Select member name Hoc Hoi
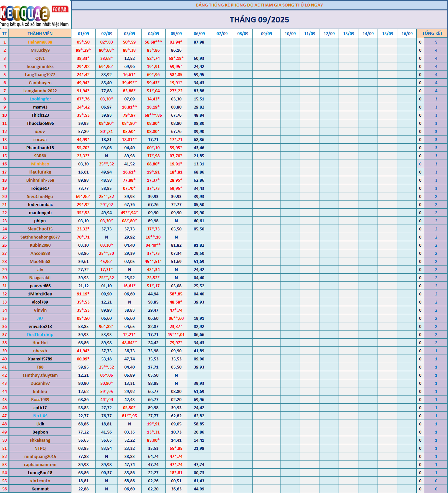The height and width of the screenshot is (493, 448). (40, 343)
